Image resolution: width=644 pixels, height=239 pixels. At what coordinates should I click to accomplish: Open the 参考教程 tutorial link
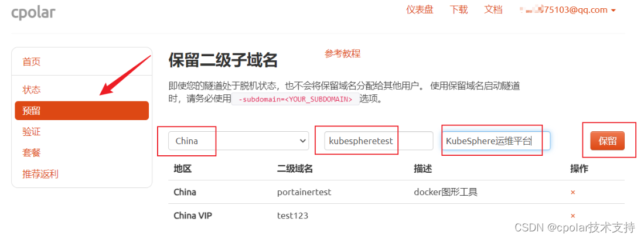[x=343, y=53]
